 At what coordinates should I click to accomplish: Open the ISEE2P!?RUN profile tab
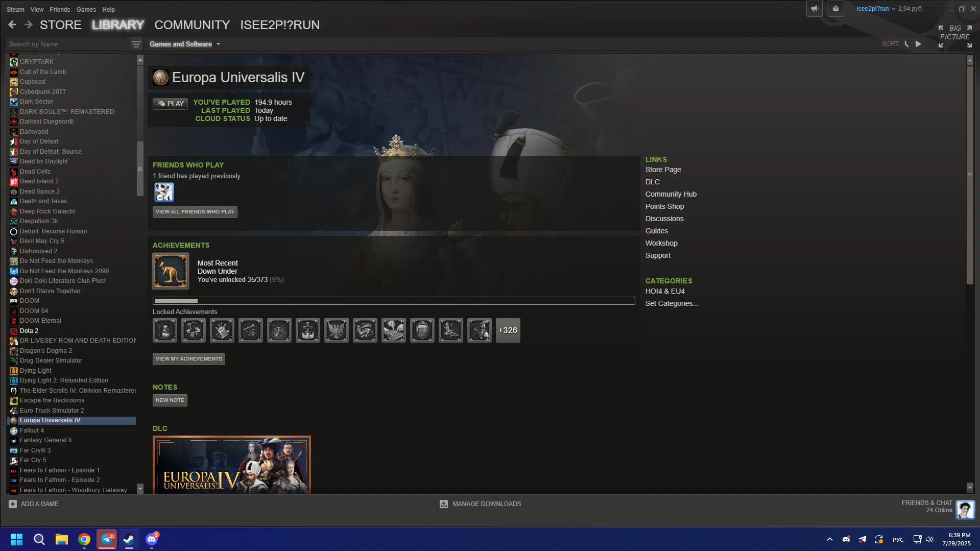point(280,25)
